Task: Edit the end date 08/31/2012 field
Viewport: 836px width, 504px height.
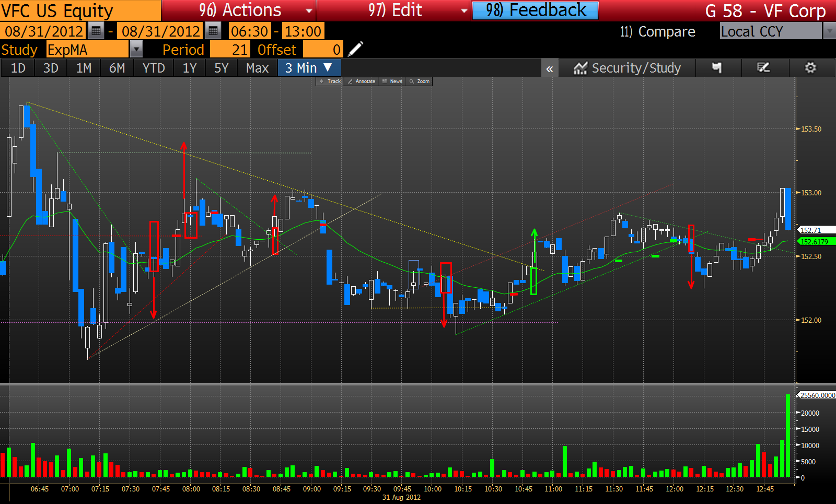Action: [x=160, y=31]
